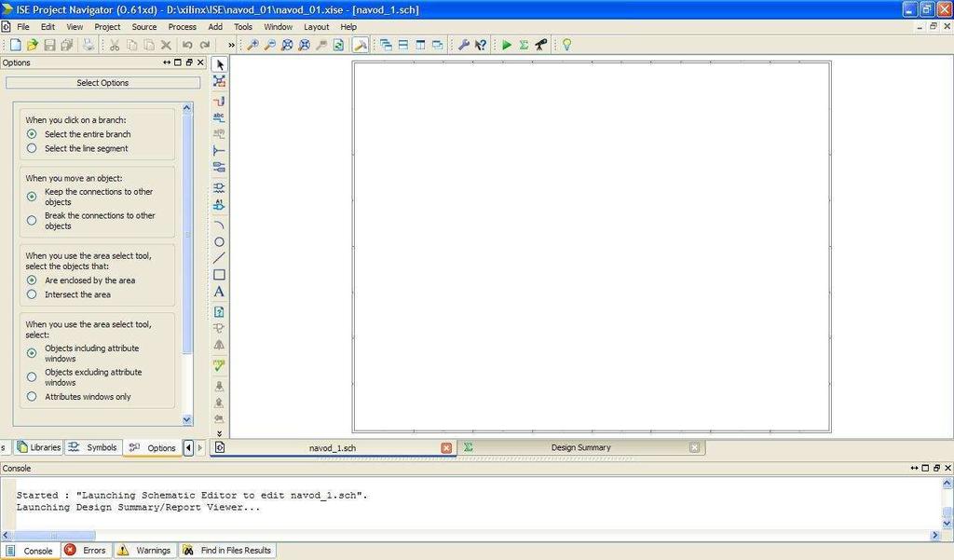Open the Help menu
954x560 pixels.
(x=348, y=27)
